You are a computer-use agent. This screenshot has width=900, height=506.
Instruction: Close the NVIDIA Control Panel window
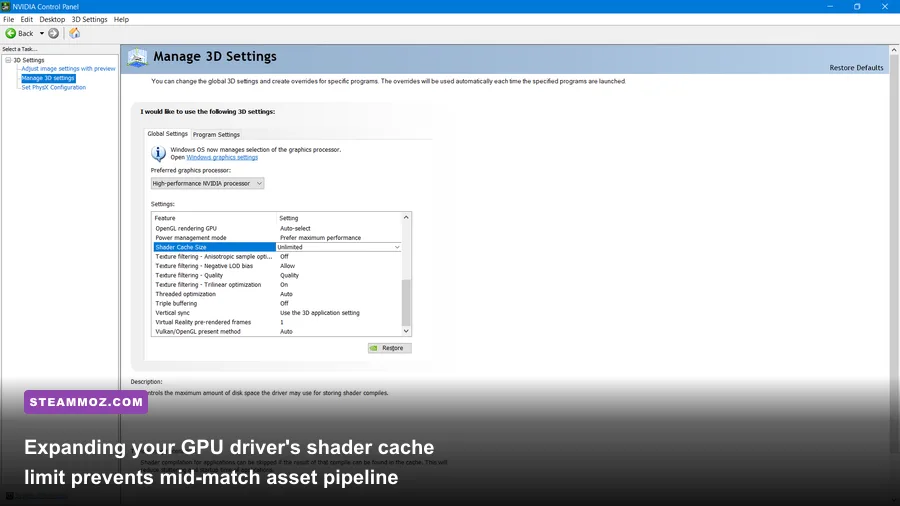click(885, 6)
